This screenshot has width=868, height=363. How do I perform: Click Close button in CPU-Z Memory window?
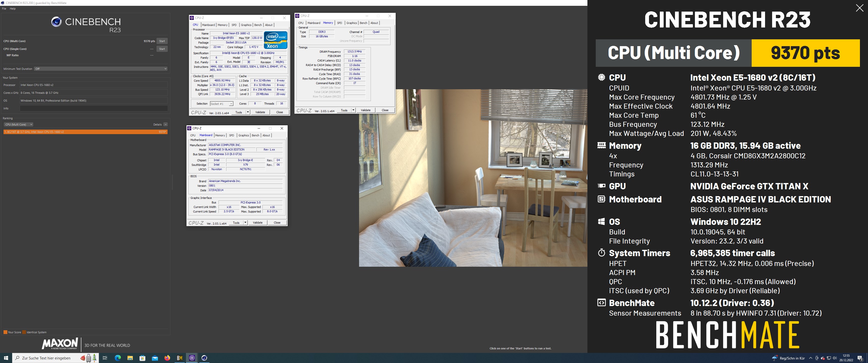[385, 110]
